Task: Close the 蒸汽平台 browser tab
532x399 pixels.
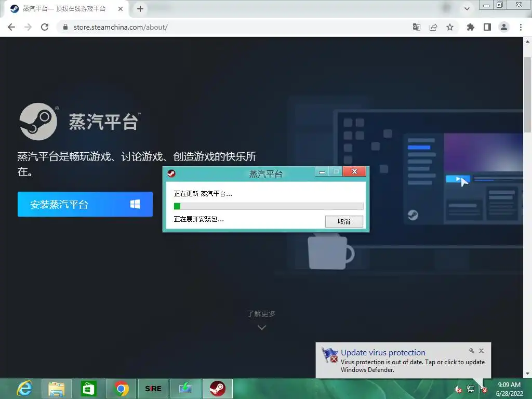Action: (x=121, y=9)
